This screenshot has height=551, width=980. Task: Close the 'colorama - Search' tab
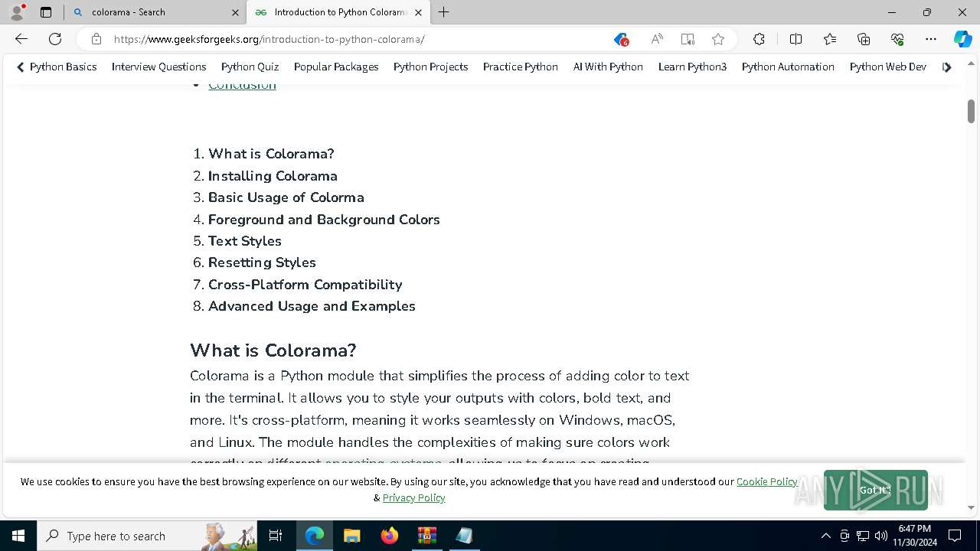tap(235, 12)
